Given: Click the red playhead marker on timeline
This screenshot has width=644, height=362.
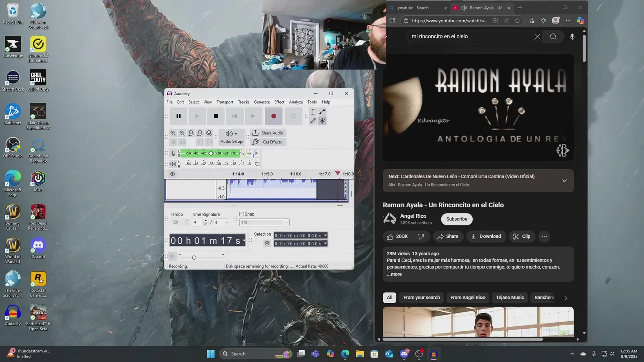Looking at the screenshot, I should point(338,173).
